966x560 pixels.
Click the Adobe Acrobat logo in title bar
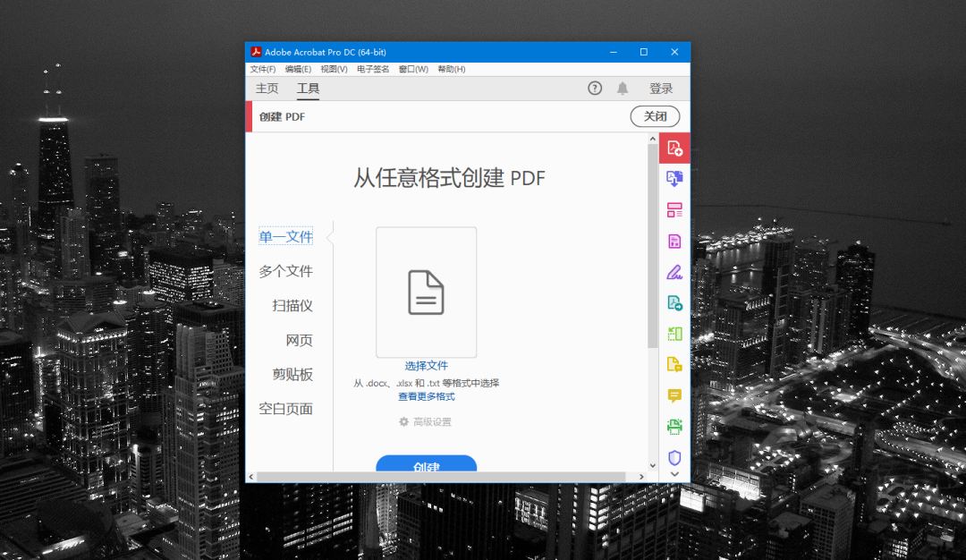[x=256, y=52]
